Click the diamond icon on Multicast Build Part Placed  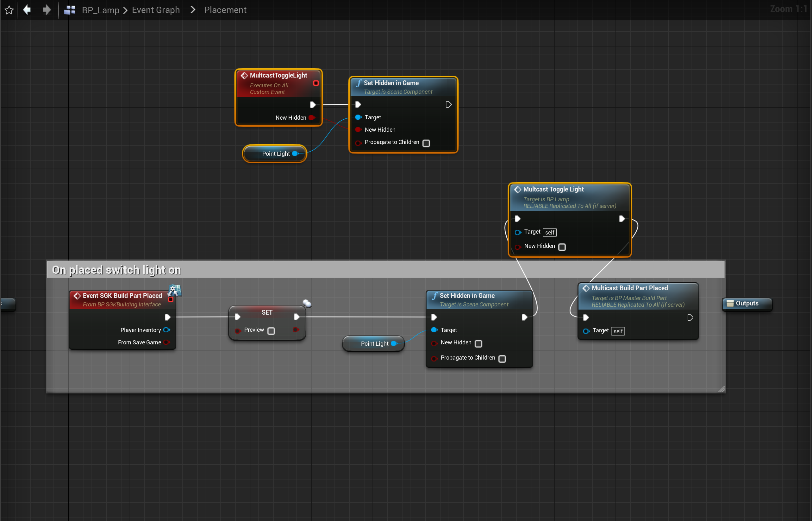coord(586,288)
